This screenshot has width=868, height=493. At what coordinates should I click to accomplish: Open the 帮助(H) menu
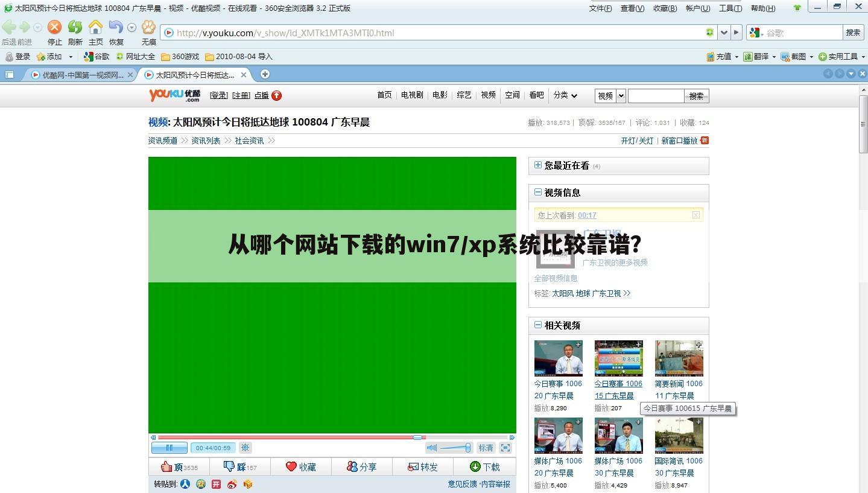[763, 8]
